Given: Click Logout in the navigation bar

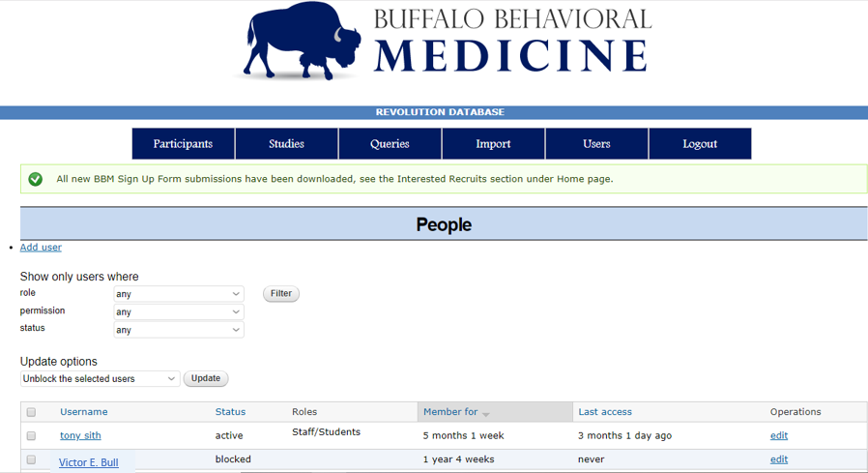Looking at the screenshot, I should pyautogui.click(x=700, y=144).
